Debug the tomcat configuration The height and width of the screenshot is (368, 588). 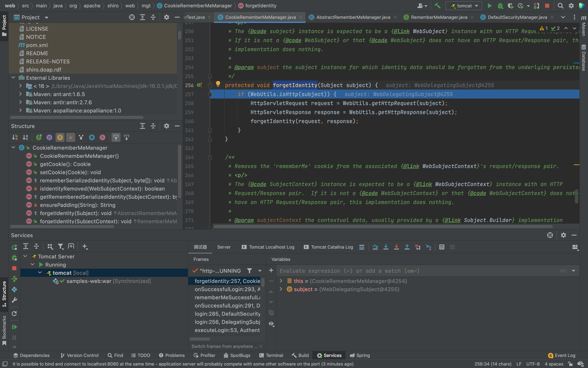click(500, 6)
